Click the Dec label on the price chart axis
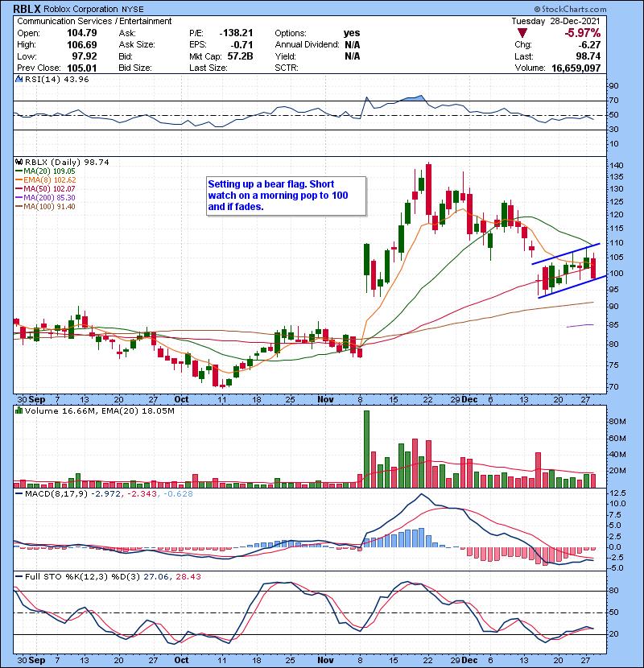The image size is (644, 668). (469, 399)
